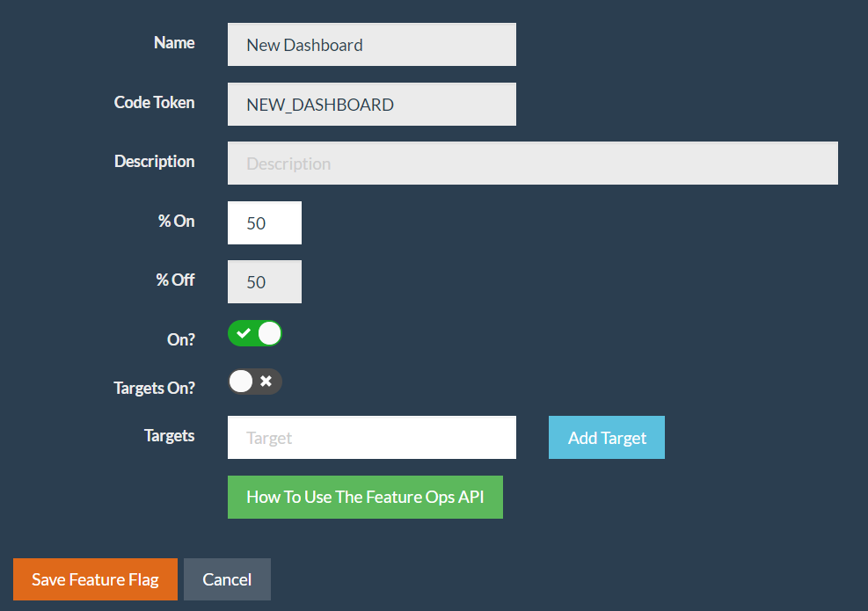Click the Target text input
This screenshot has height=611, width=868.
coord(371,437)
